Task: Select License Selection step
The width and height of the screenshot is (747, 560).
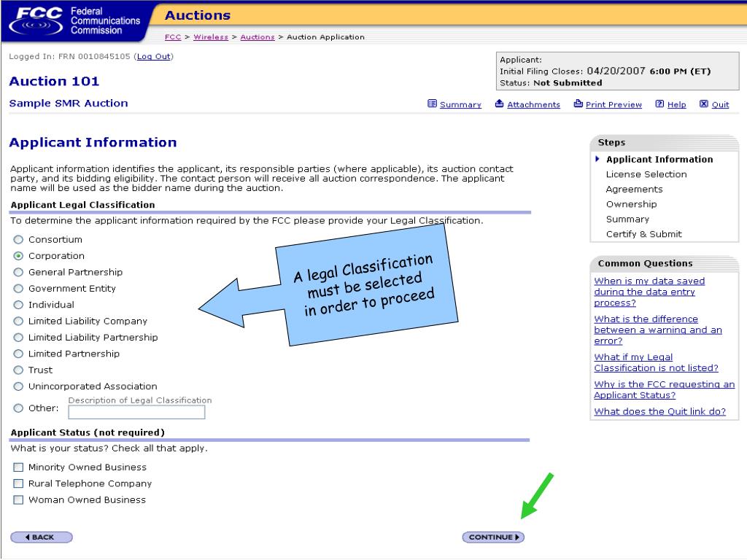Action: [x=646, y=174]
